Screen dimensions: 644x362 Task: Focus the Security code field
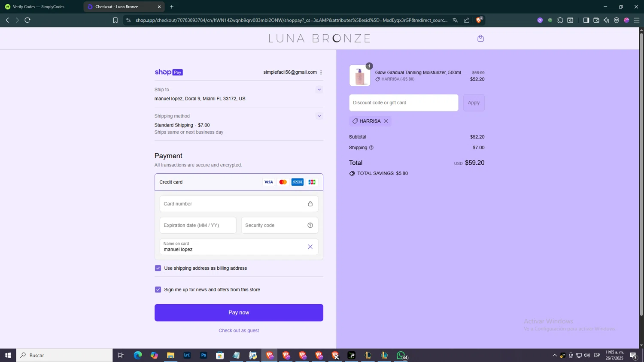tap(279, 225)
